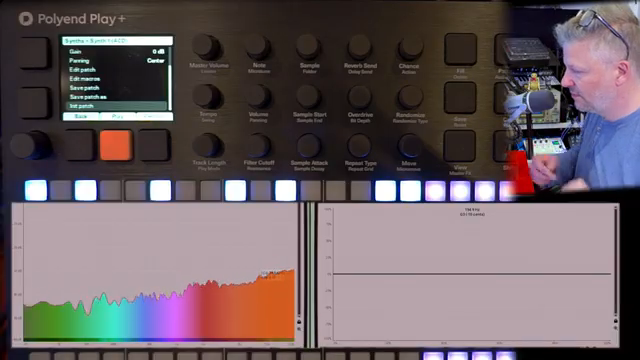Viewport: 640px width, 360px height.
Task: Push the View button
Action: 460,146
